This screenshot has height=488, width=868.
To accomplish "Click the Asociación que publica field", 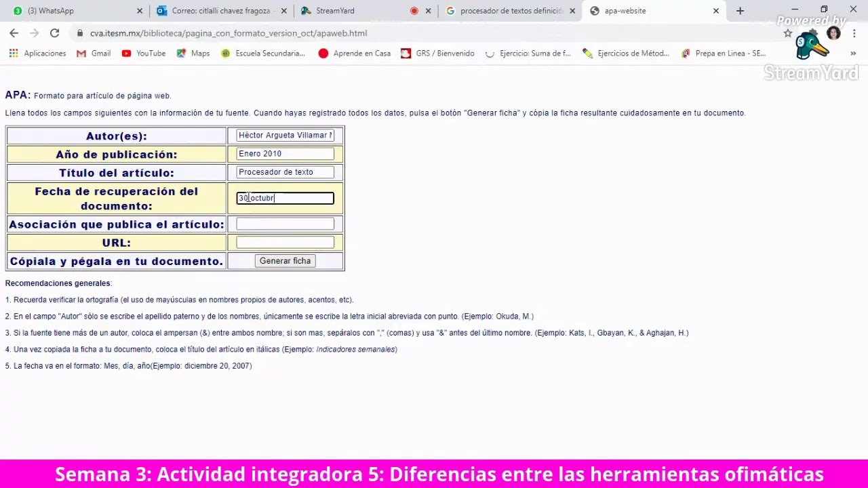I will pyautogui.click(x=285, y=224).
